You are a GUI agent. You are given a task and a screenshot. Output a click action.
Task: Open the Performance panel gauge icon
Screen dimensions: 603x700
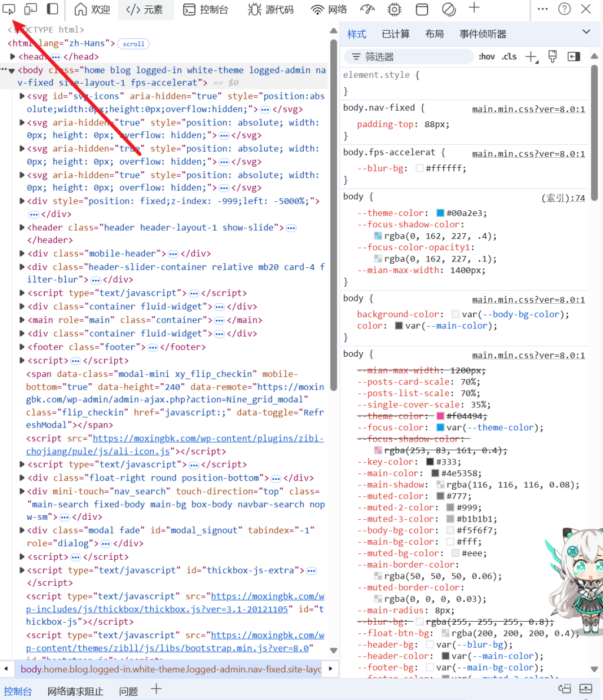pyautogui.click(x=367, y=9)
